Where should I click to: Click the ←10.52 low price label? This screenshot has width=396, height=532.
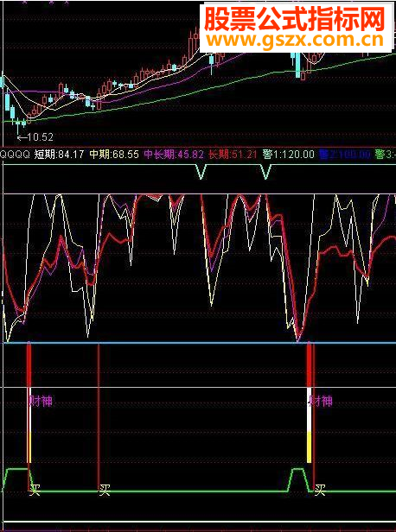(x=35, y=137)
